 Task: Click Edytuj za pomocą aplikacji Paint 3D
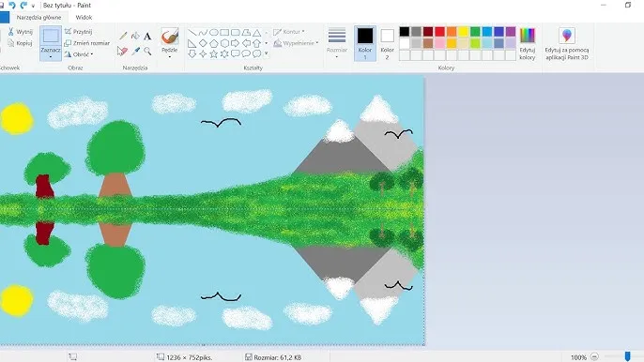pos(567,44)
